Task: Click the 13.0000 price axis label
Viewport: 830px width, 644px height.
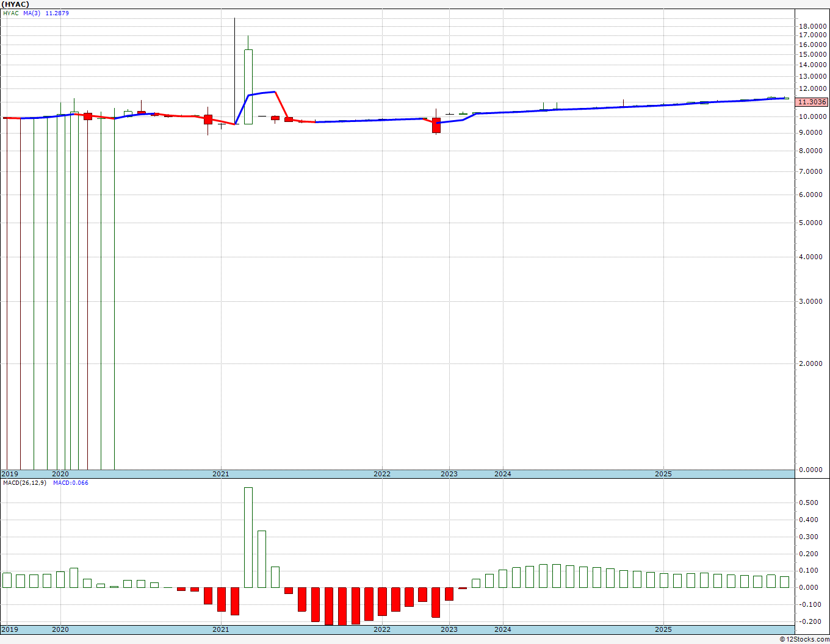Action: coord(813,76)
